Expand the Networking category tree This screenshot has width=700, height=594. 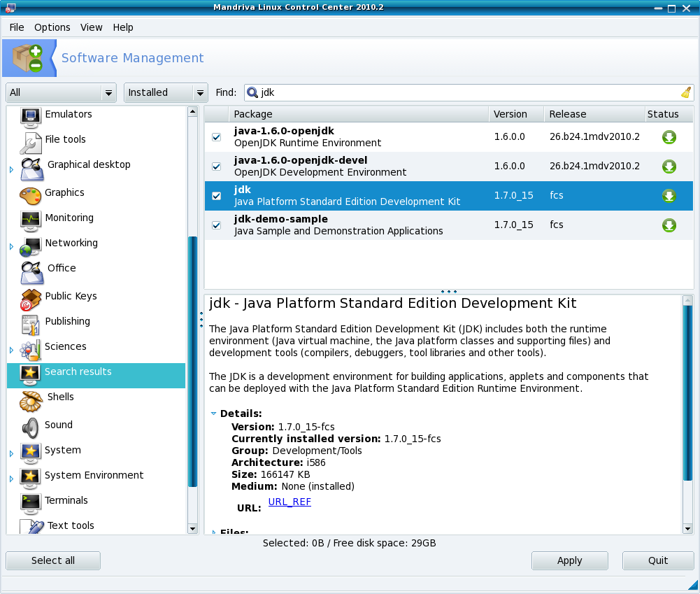tap(11, 246)
